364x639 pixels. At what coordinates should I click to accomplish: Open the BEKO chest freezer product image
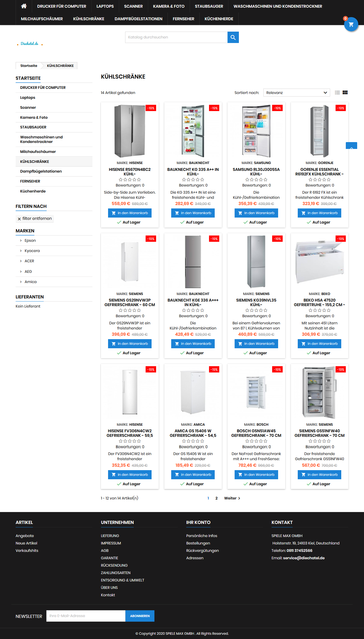pyautogui.click(x=319, y=262)
